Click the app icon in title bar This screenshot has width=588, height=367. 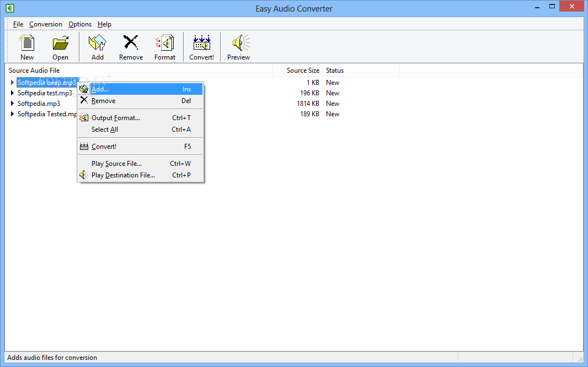coord(10,8)
